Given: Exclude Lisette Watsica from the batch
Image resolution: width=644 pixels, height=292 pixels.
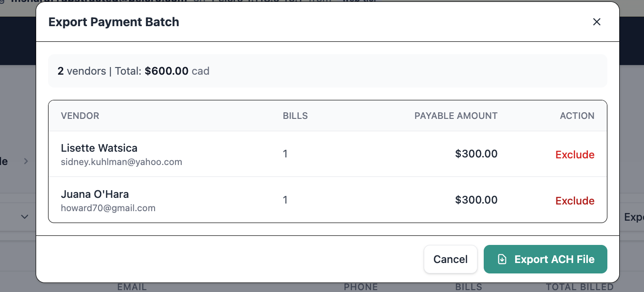Looking at the screenshot, I should coord(575,155).
